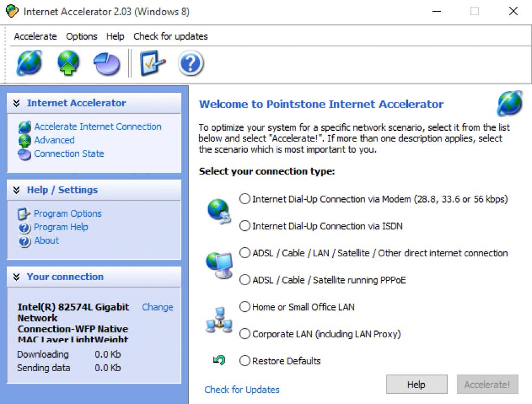Viewport: 532px width, 404px height.
Task: Open the Connection State sidebar link
Action: [69, 154]
